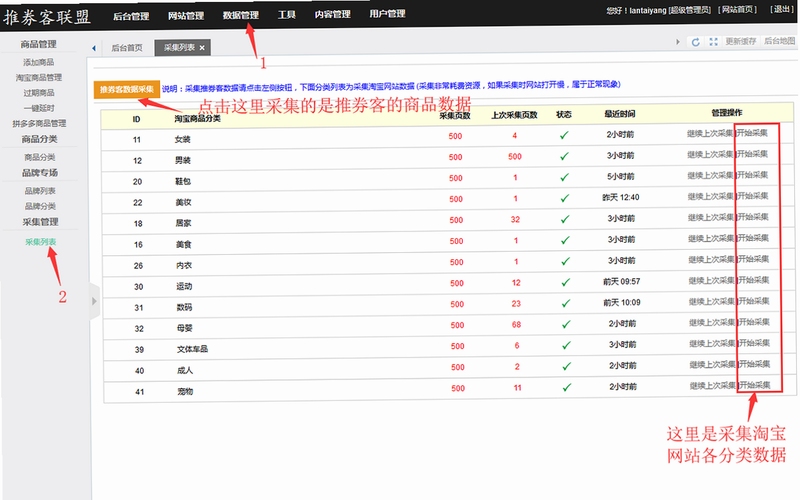Toggle the status checkmark for 美妆

[564, 198]
